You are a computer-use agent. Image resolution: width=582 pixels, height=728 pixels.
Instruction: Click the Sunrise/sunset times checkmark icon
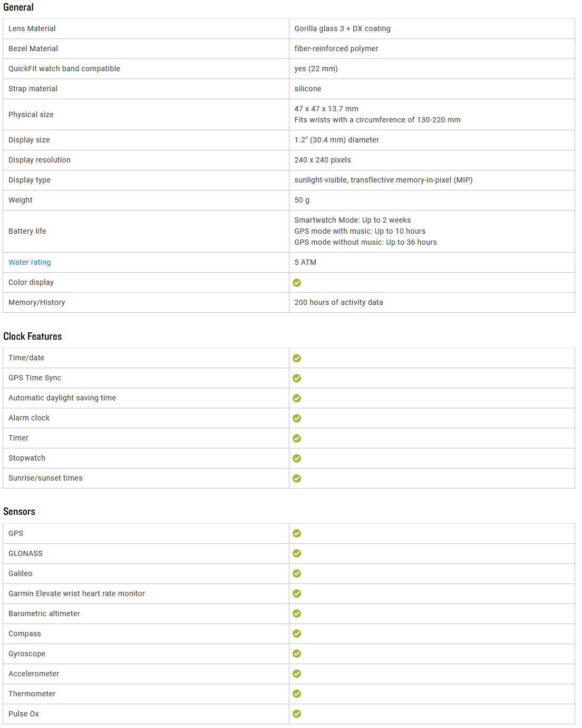(x=297, y=478)
